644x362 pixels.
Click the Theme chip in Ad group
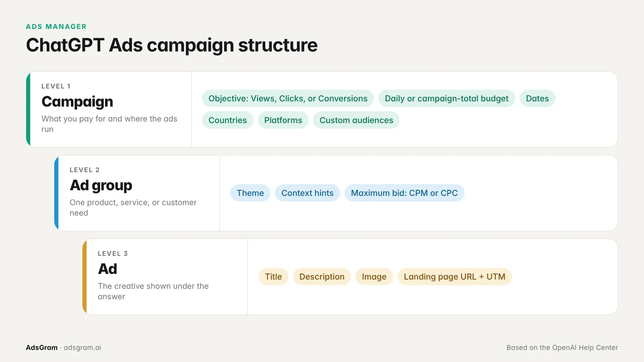tap(250, 193)
